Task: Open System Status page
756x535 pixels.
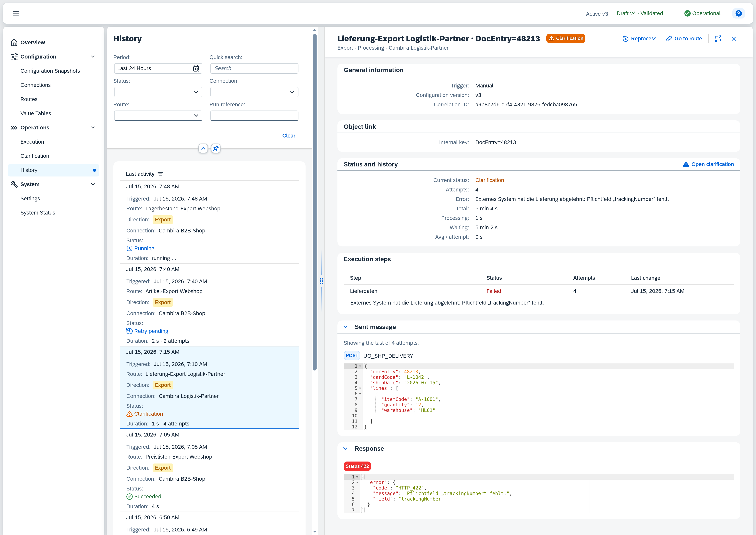Action: 53,213
